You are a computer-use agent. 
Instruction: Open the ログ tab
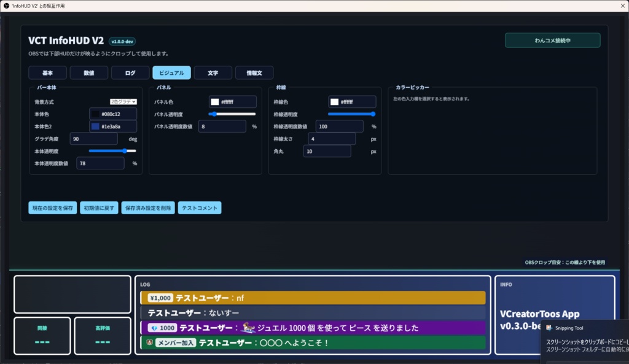(x=130, y=73)
